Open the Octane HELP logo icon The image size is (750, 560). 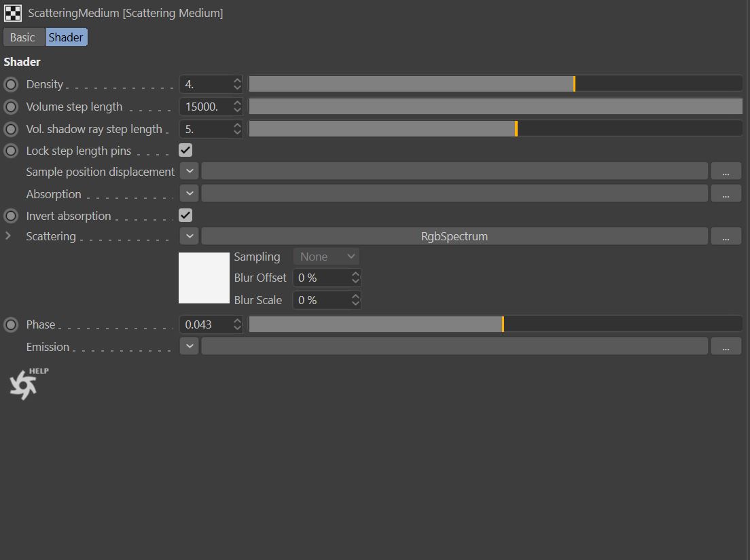(x=29, y=384)
